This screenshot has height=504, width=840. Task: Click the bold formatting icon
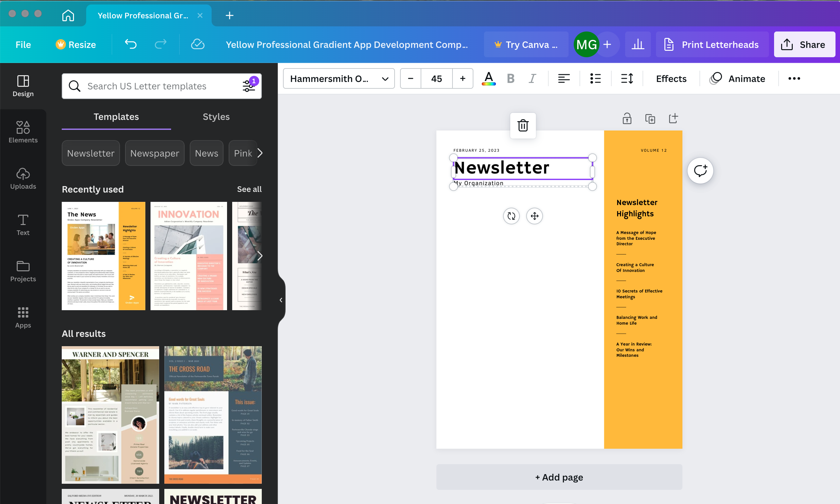[510, 79]
